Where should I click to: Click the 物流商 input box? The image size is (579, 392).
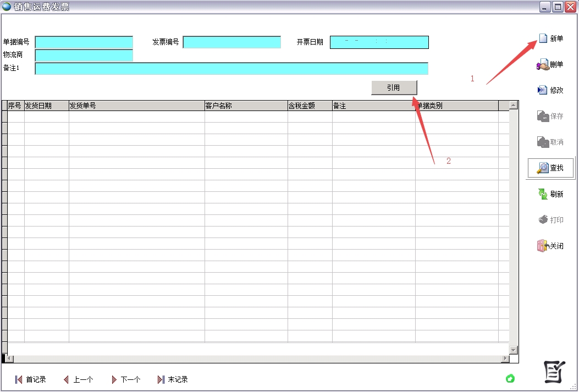pyautogui.click(x=84, y=56)
